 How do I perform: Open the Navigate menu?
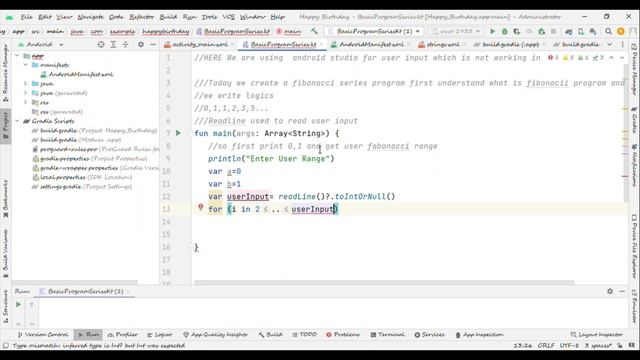(x=90, y=17)
